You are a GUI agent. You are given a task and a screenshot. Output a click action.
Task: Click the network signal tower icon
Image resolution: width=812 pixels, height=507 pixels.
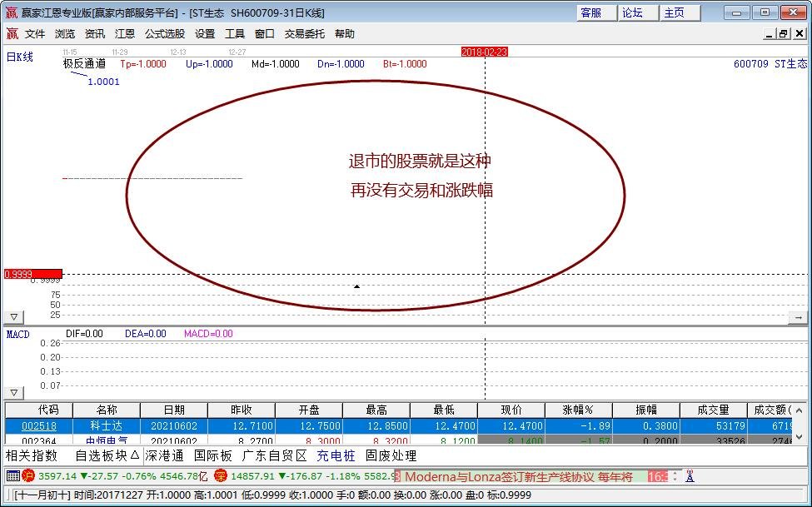[690, 475]
